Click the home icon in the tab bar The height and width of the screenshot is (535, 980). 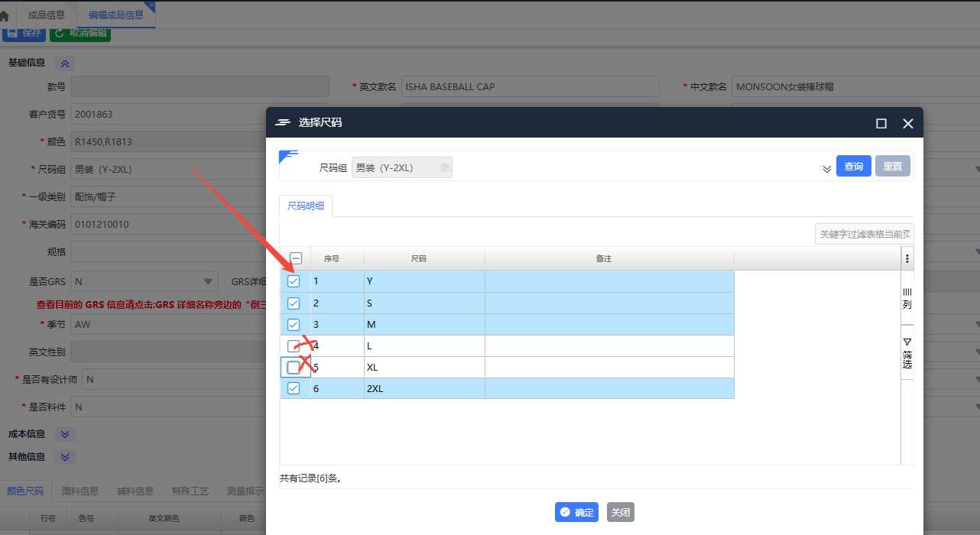5,15
